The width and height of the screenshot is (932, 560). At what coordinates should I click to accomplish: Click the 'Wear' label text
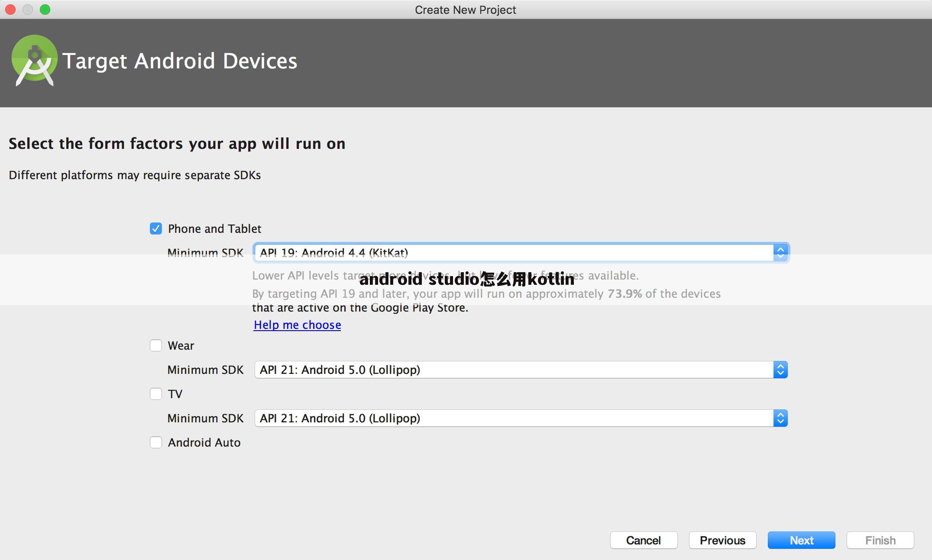(x=181, y=345)
